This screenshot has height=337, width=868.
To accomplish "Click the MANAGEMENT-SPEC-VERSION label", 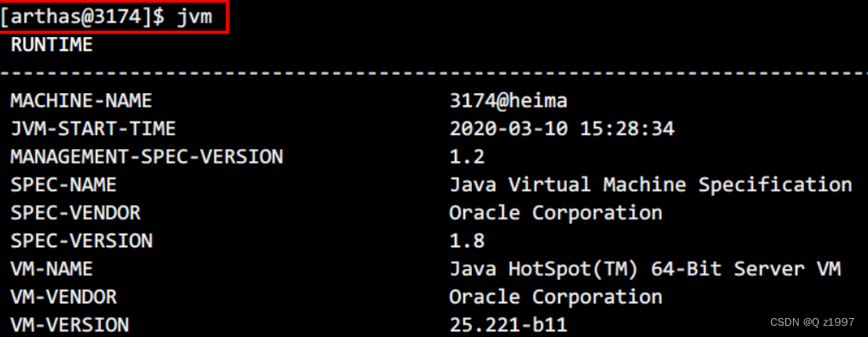I will coord(147,157).
